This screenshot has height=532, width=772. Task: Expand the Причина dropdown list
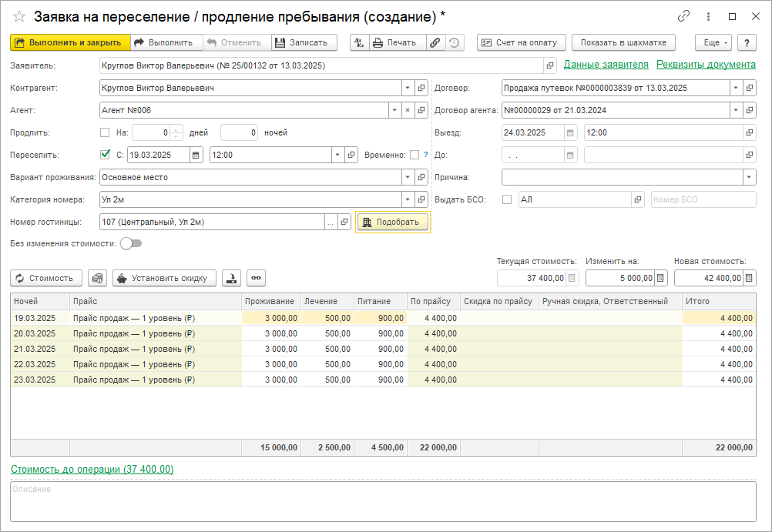click(749, 177)
